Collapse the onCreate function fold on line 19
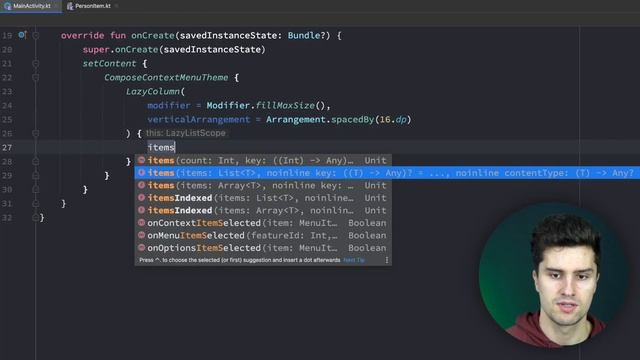 pos(36,36)
